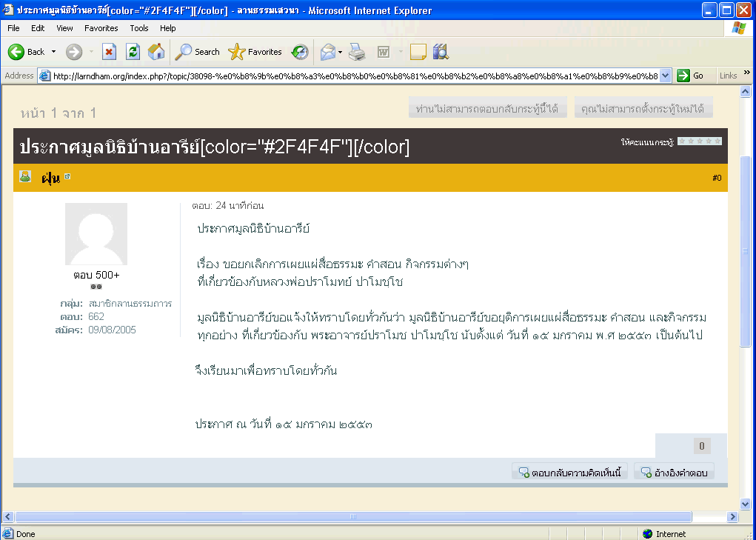Rate the topic using the star rating
The width and height of the screenshot is (756, 540).
pos(699,141)
